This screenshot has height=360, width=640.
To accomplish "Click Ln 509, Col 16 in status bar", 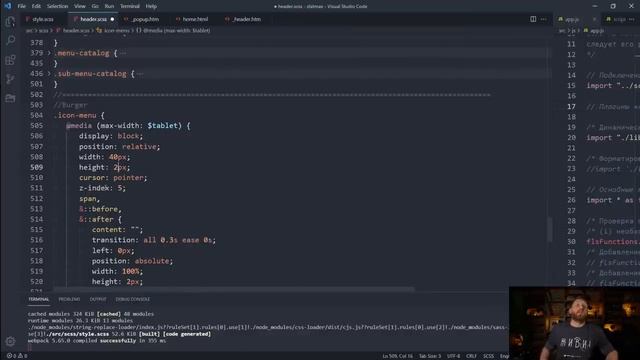I will click(x=397, y=356).
